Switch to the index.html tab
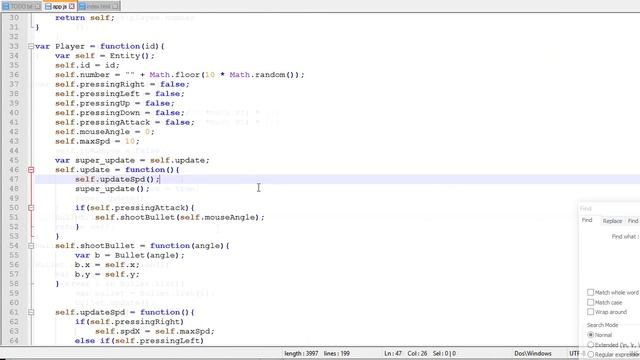 click(x=98, y=7)
